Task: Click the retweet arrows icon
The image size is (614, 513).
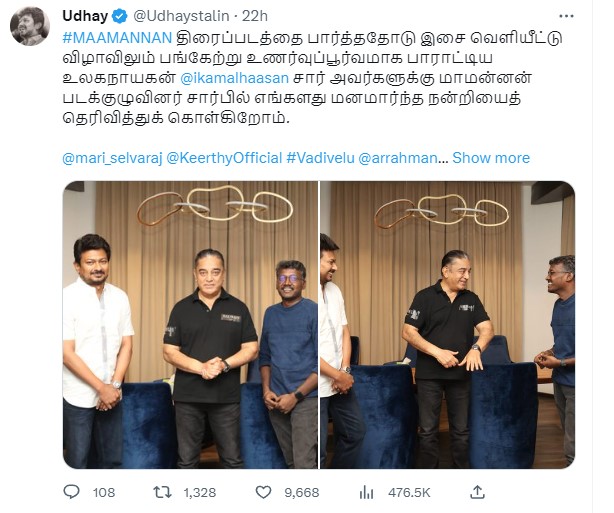Action: click(x=162, y=492)
